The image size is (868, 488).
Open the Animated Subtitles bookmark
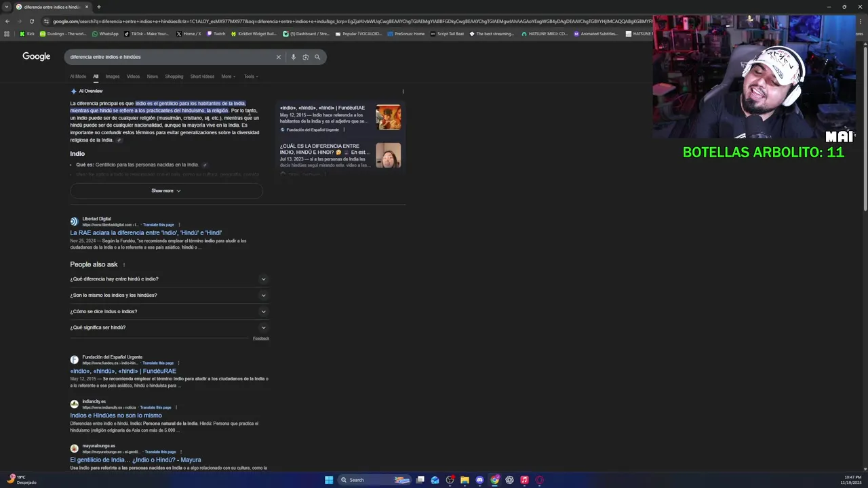(595, 33)
